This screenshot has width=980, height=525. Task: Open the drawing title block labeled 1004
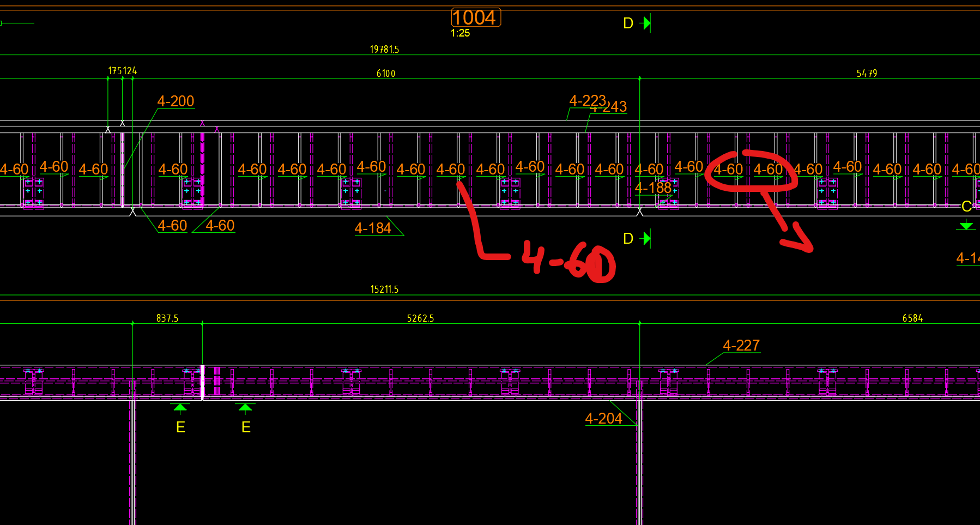click(x=475, y=17)
